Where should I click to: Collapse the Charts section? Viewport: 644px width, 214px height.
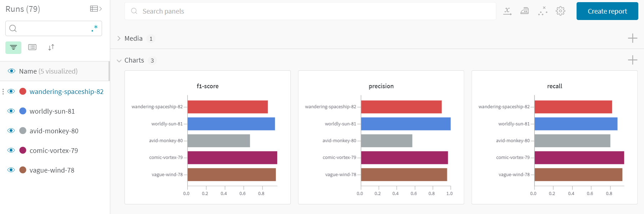point(119,61)
